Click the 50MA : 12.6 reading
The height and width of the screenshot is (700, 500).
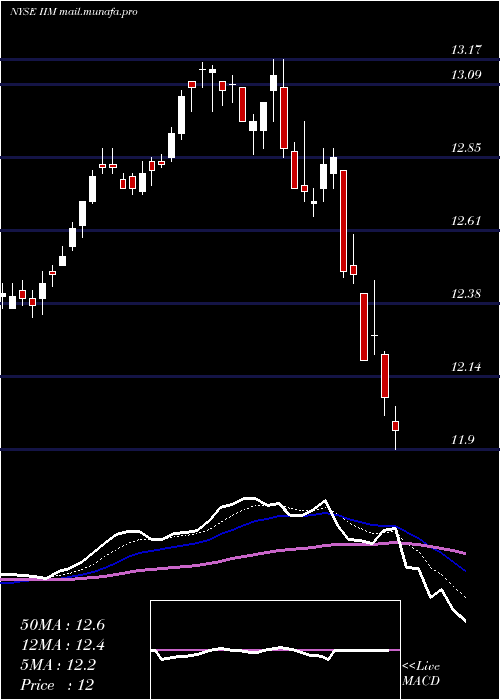pos(62,625)
